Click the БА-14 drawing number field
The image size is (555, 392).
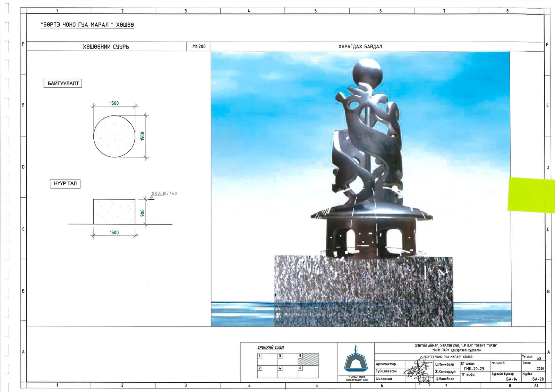511,379
